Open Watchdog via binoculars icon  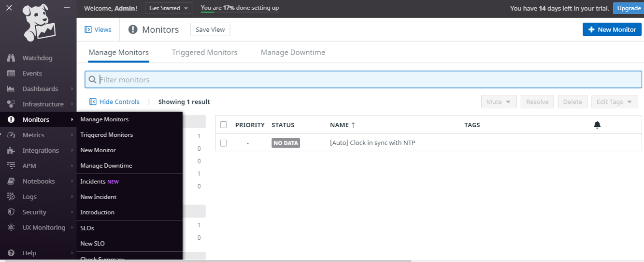click(x=11, y=58)
